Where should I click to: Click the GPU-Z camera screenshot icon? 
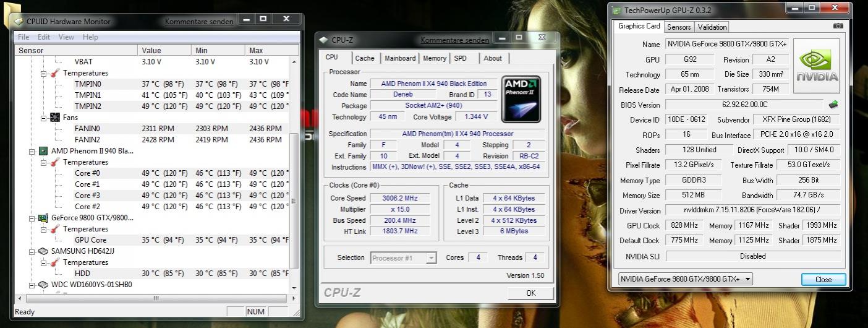coord(838,26)
